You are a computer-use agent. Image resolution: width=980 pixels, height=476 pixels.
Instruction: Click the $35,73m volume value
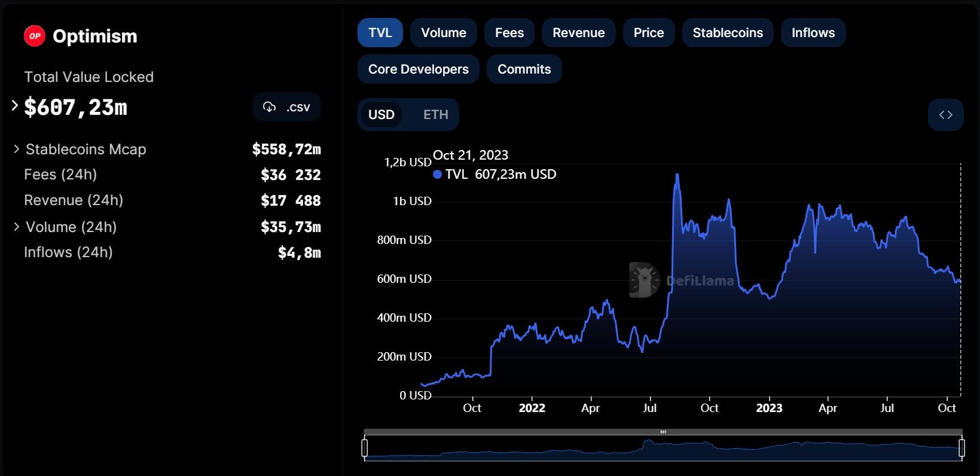pos(291,227)
